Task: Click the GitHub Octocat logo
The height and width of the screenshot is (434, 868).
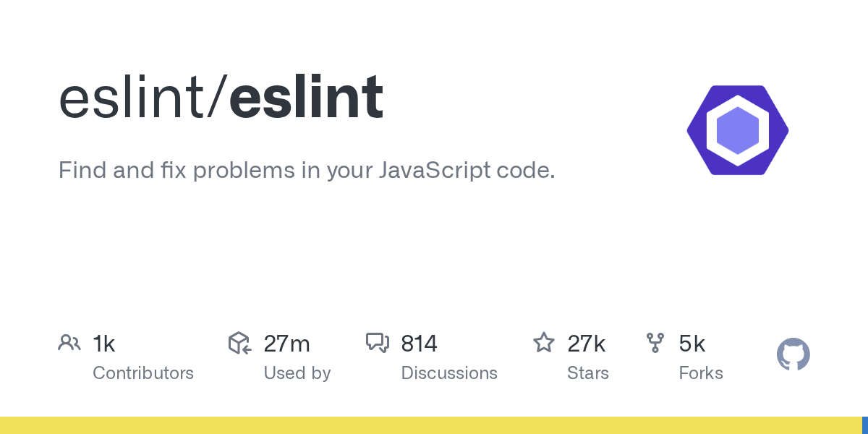Action: (793, 355)
